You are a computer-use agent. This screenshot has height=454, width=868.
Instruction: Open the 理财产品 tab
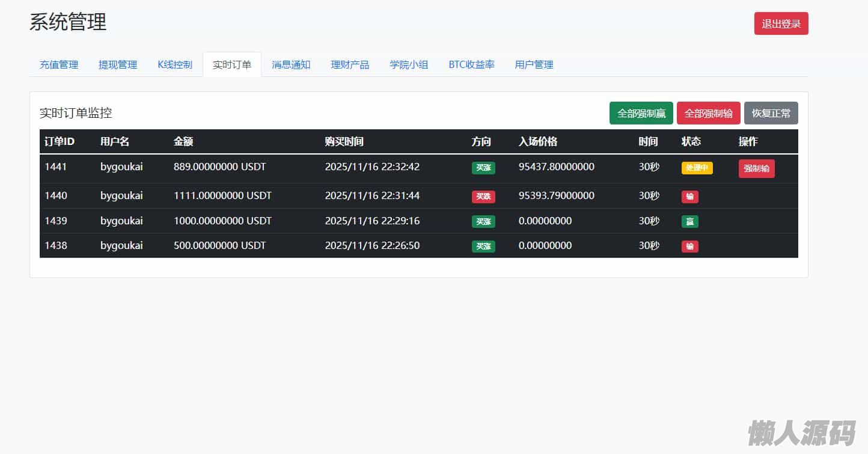[x=350, y=65]
